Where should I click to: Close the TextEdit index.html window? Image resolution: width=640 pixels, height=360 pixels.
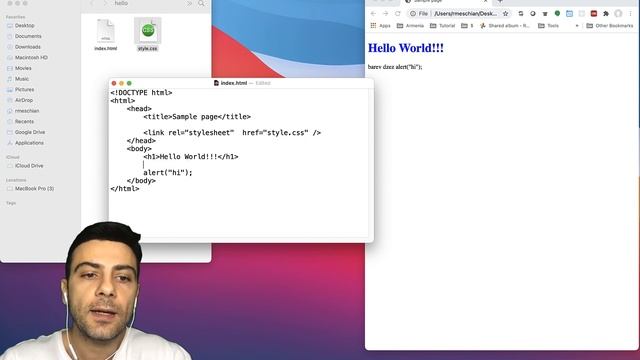coord(114,83)
